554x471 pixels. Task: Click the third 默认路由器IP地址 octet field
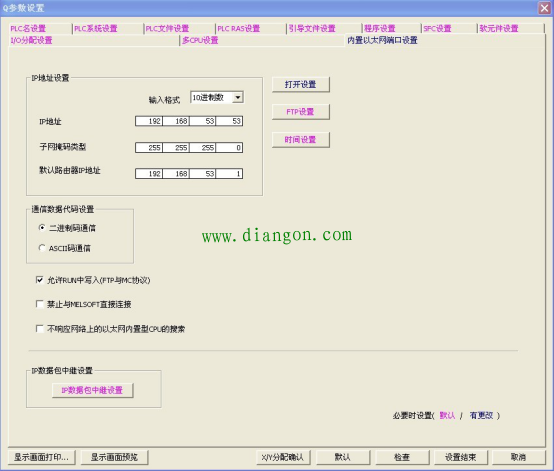[202, 174]
